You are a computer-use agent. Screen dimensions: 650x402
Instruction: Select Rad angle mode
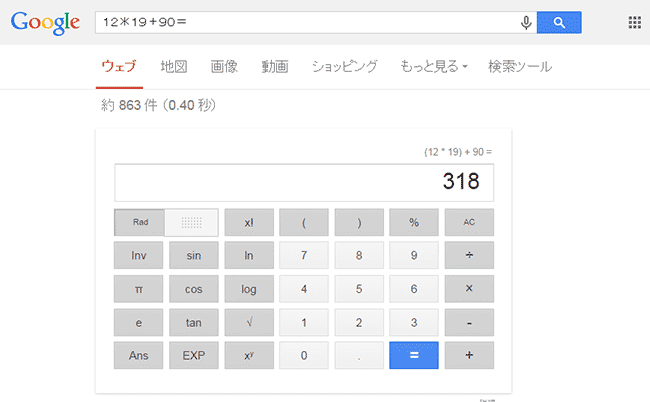pos(140,222)
